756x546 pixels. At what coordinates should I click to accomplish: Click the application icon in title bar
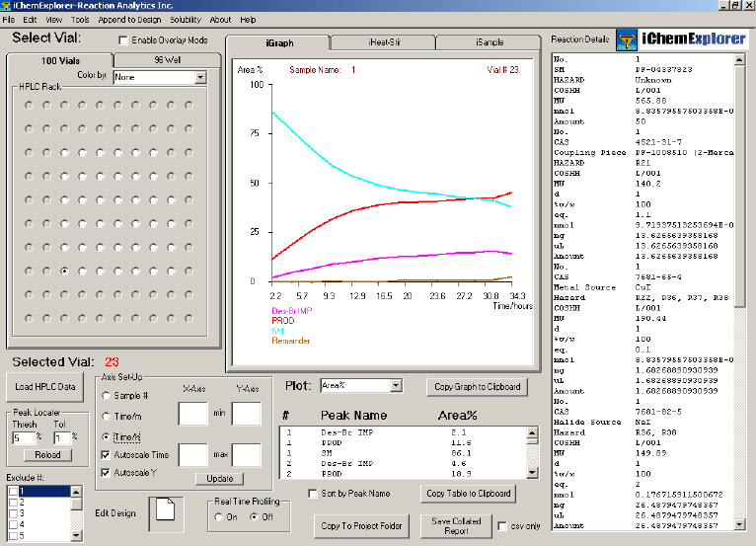[8, 6]
